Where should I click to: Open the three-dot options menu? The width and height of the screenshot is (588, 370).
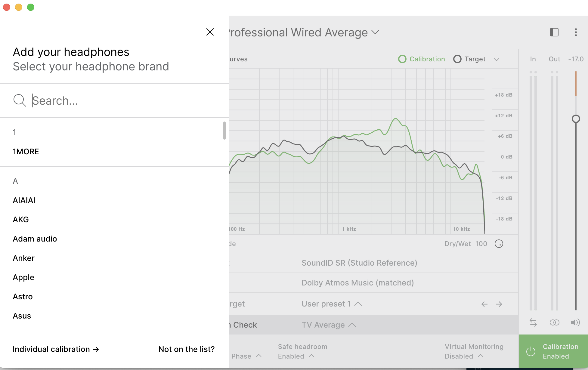pos(576,32)
